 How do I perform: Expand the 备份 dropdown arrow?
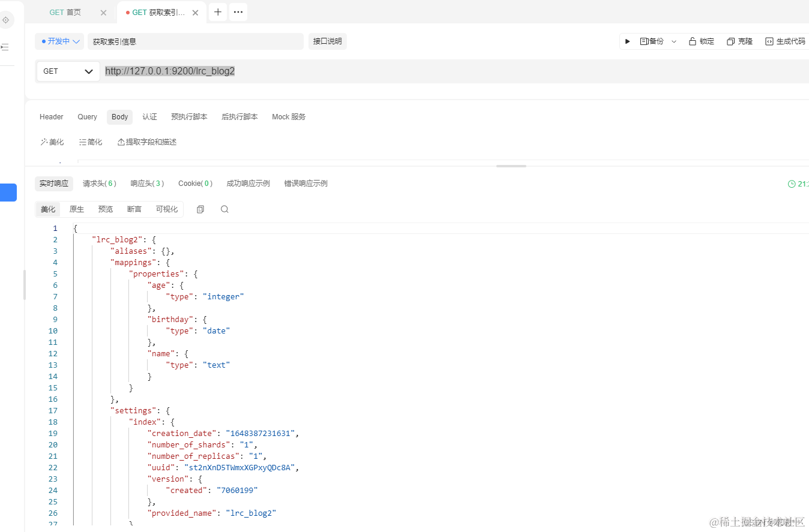click(x=674, y=41)
